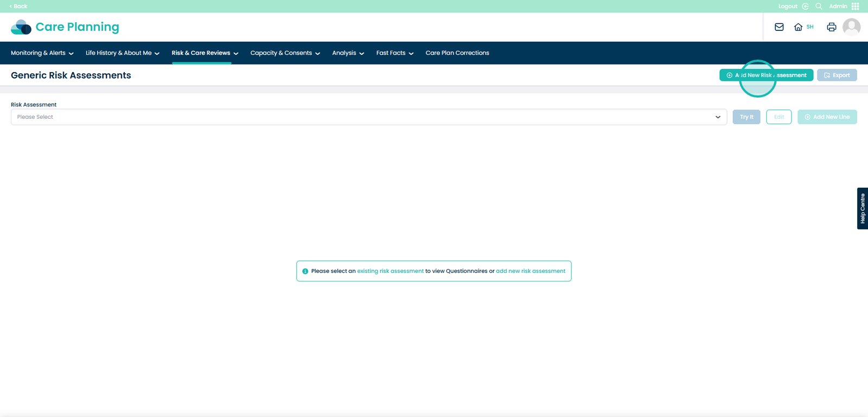This screenshot has width=868, height=417.
Task: Click the Export button
Action: [x=837, y=75]
